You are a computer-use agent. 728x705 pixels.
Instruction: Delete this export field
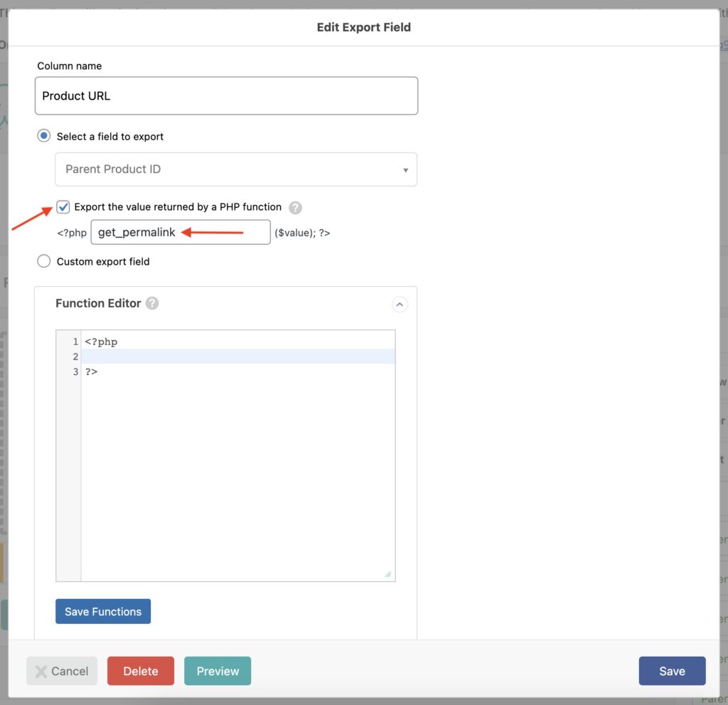pos(140,670)
